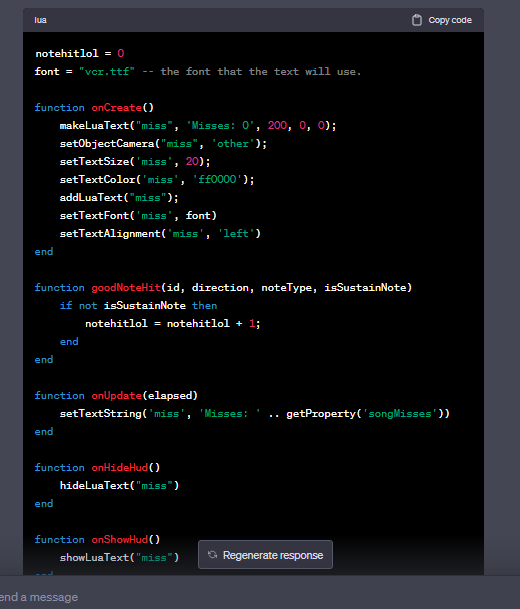This screenshot has width=520, height=609.
Task: Click the onHideHud function name
Action: pyautogui.click(x=120, y=467)
